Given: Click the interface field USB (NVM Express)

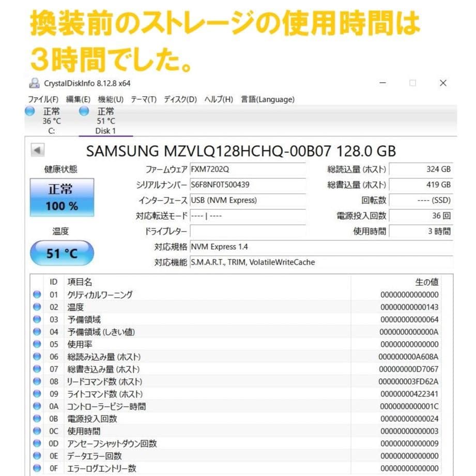Looking at the screenshot, I should point(248,201).
